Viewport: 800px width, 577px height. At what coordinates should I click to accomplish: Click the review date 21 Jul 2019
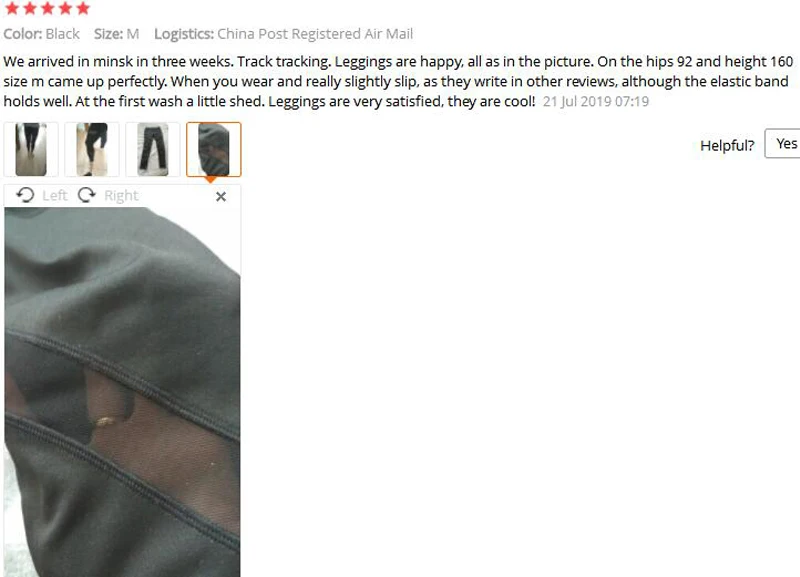[x=595, y=102]
